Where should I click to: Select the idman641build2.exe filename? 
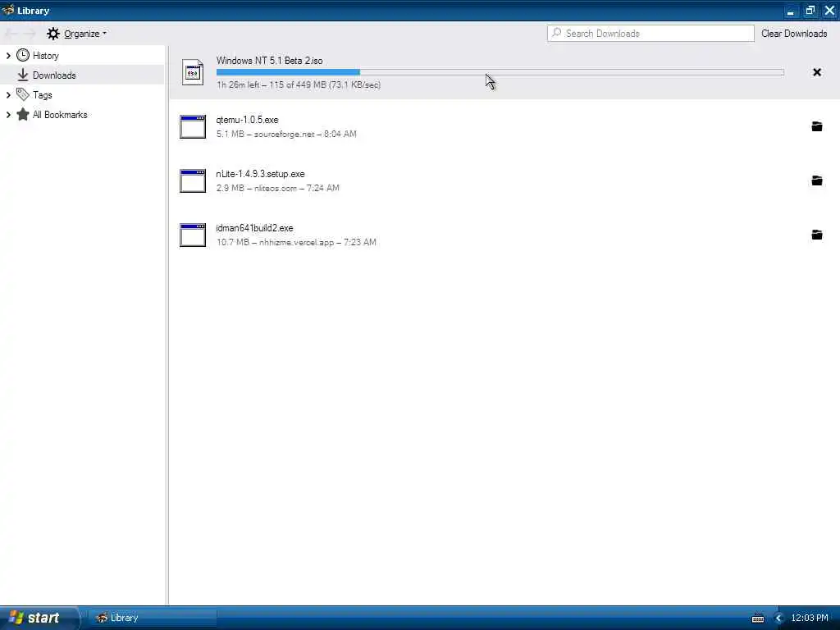point(254,228)
